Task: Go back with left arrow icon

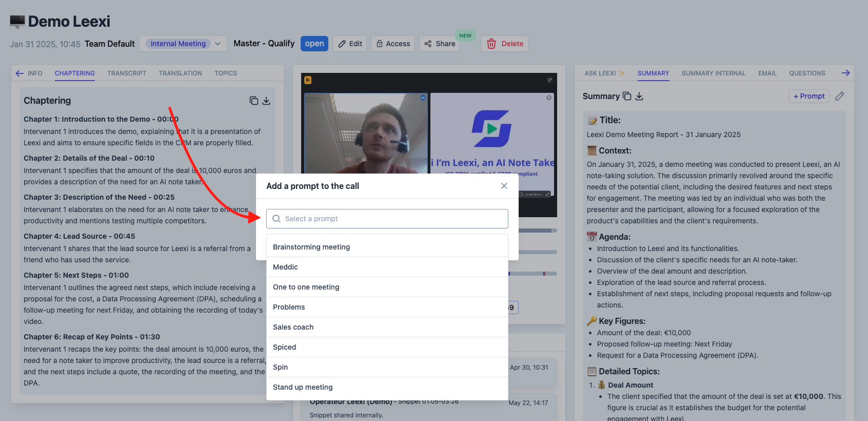Action: click(x=19, y=73)
